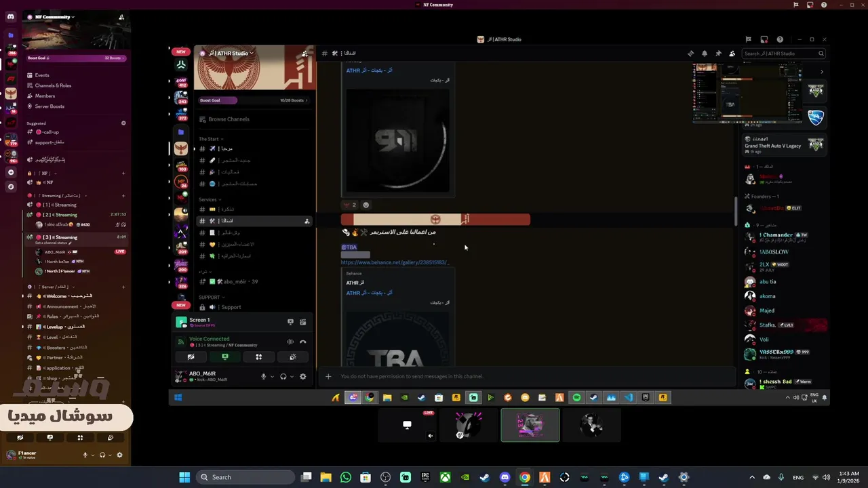Open the soundboard above F1ancer panel
The image size is (868, 488).
(x=111, y=438)
